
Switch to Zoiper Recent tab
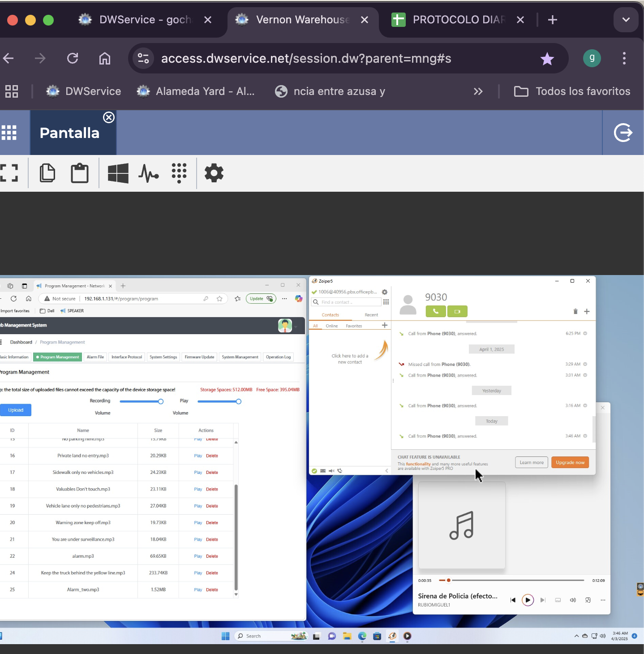coord(371,315)
